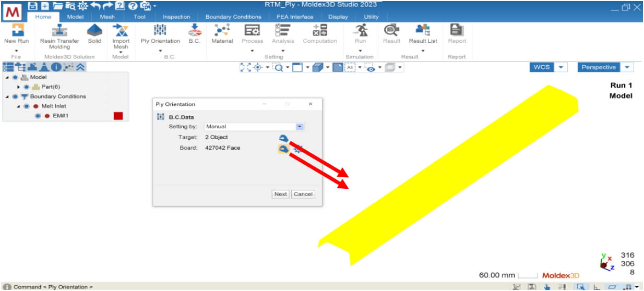Toggle the eye visibility display tool
This screenshot has width=644, height=291.
pos(371,68)
